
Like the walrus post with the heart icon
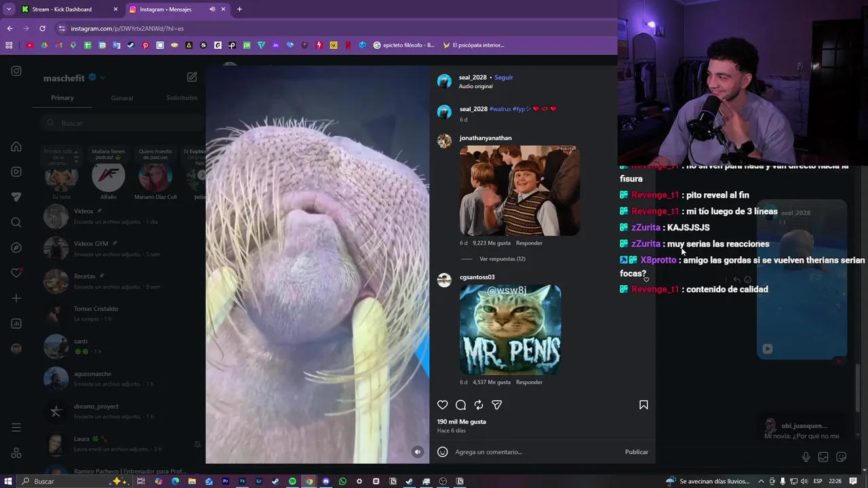pyautogui.click(x=443, y=405)
